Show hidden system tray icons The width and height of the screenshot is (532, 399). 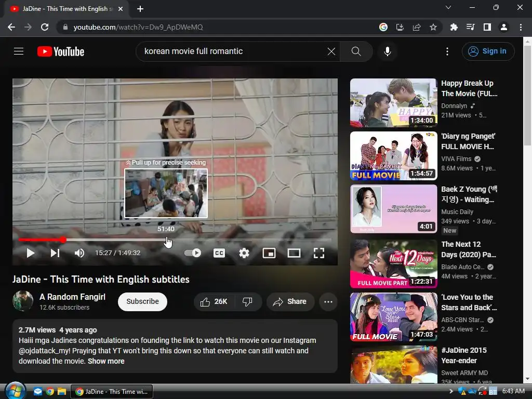tap(451, 391)
